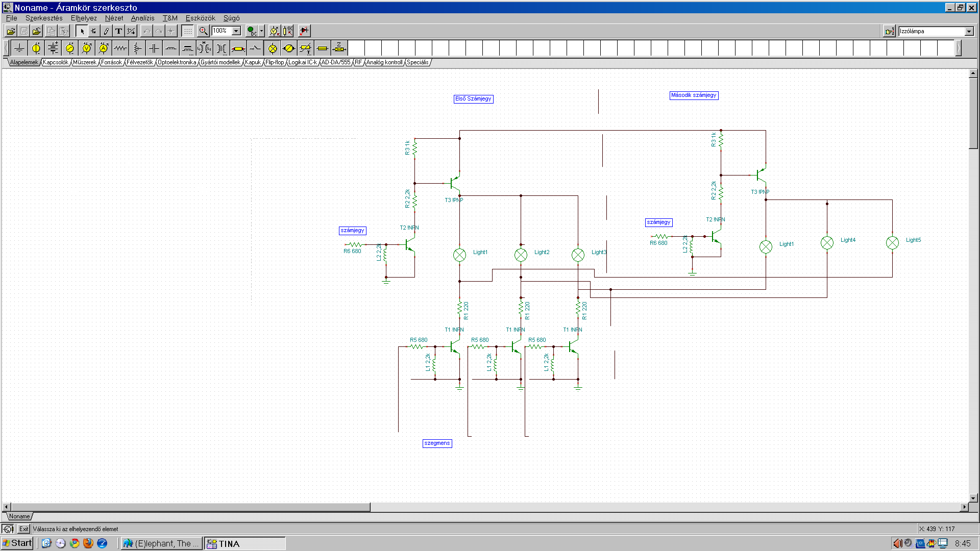Toggle the grid display button

(x=188, y=31)
